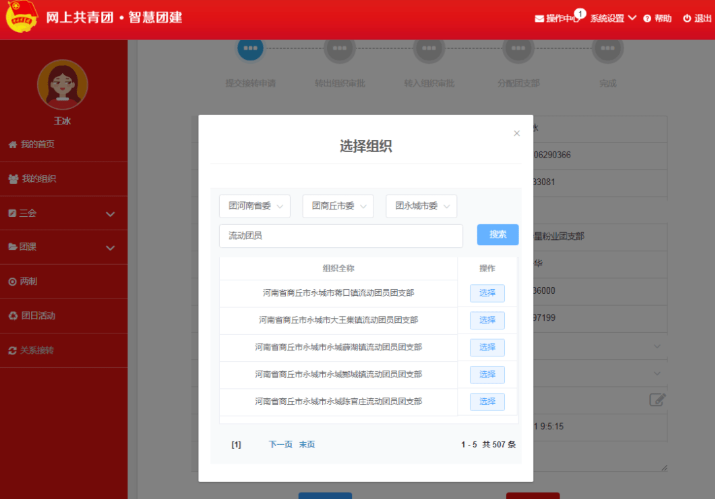Click the 退出 logout button
This screenshot has width=715, height=499.
pos(697,18)
